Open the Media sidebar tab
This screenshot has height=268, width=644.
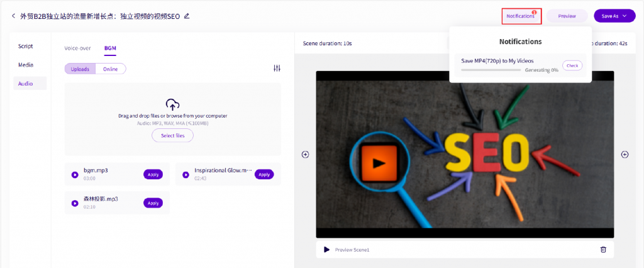25,65
